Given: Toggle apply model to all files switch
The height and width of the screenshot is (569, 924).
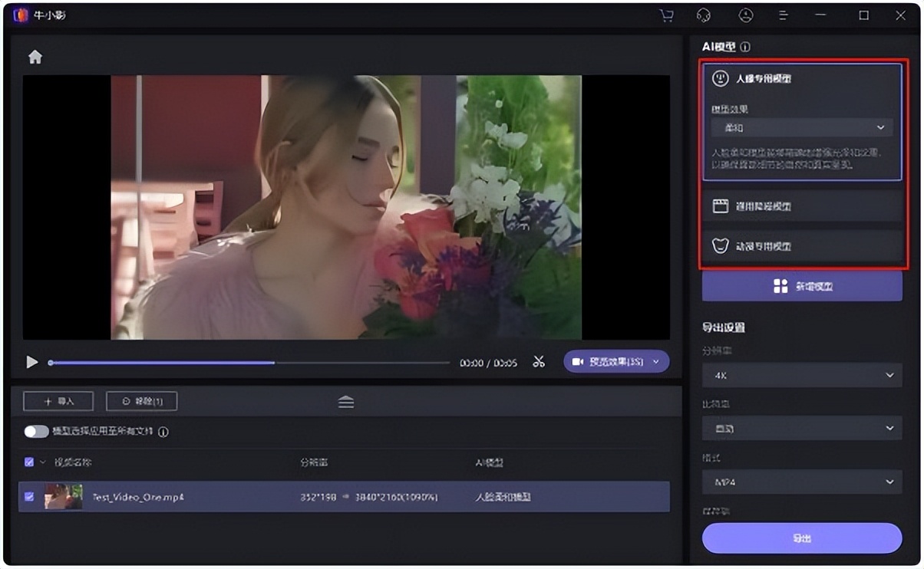Looking at the screenshot, I should click(36, 432).
